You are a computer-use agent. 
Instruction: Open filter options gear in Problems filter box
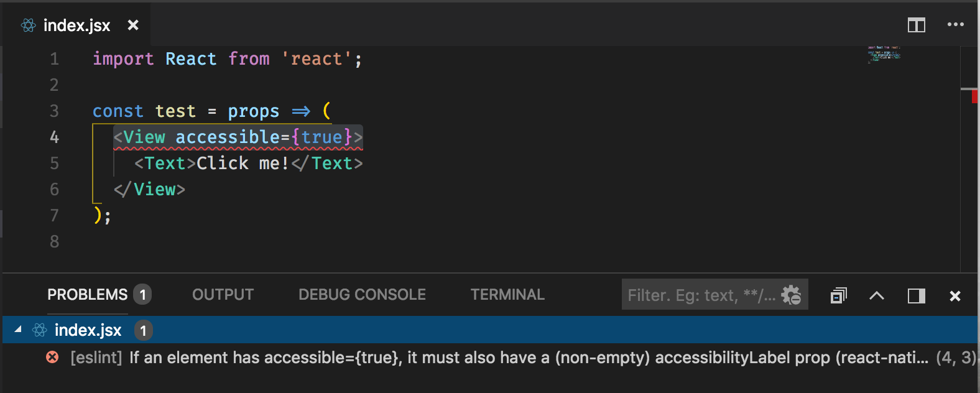[x=792, y=295]
